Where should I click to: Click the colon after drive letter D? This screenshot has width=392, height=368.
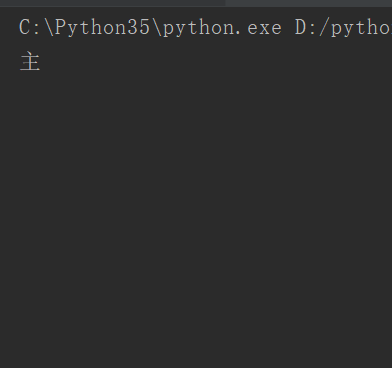313,29
